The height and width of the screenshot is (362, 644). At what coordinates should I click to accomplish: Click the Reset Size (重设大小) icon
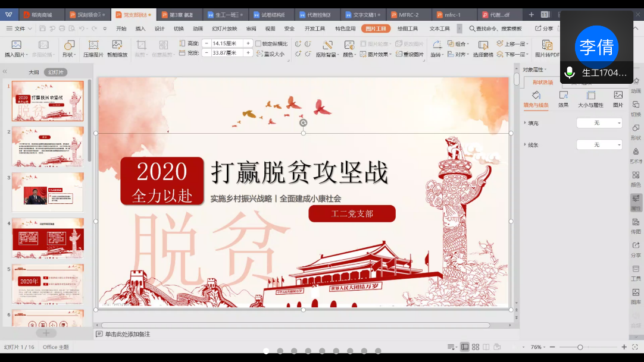[x=270, y=53]
